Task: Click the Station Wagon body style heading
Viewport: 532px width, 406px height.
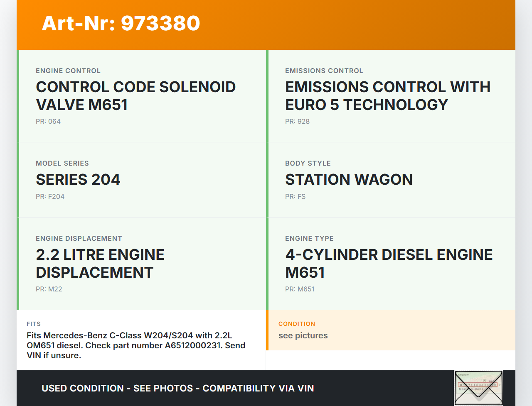Action: [349, 180]
